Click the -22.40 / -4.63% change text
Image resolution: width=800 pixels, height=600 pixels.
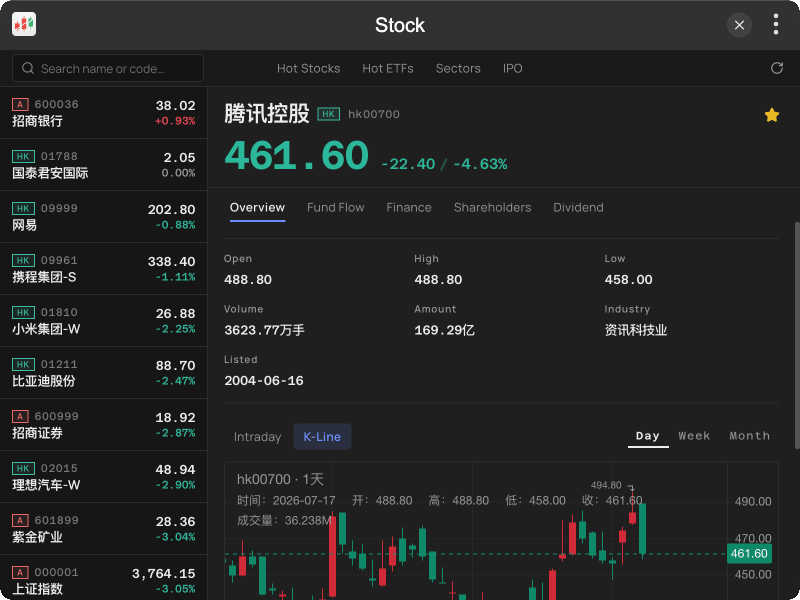(444, 164)
